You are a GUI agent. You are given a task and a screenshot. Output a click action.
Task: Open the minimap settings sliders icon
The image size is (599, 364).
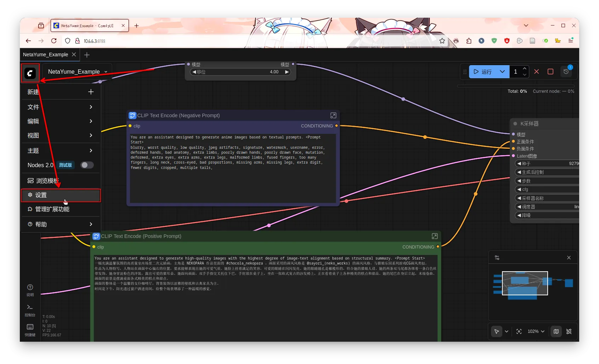point(497,258)
